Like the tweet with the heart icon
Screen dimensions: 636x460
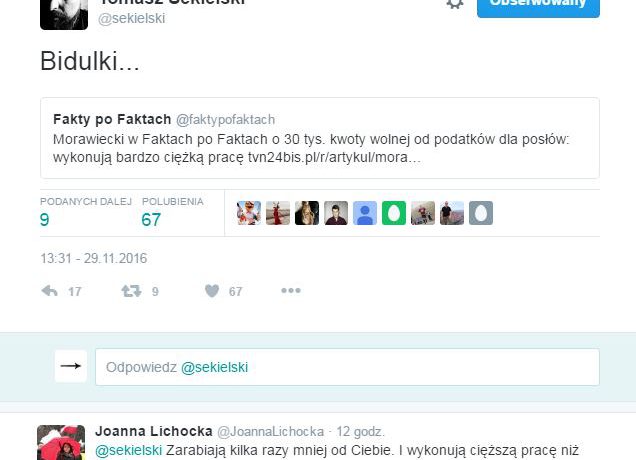click(212, 291)
